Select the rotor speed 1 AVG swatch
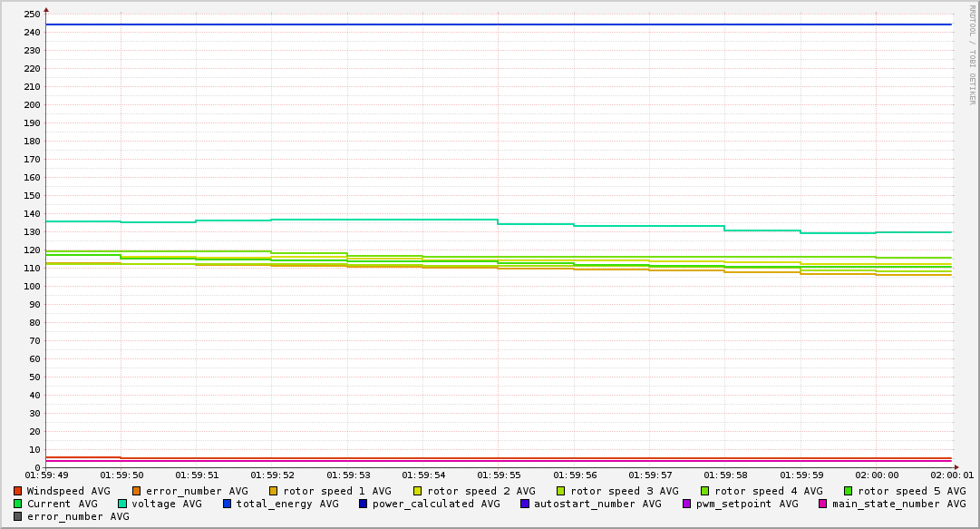This screenshot has height=529, width=980. click(274, 491)
